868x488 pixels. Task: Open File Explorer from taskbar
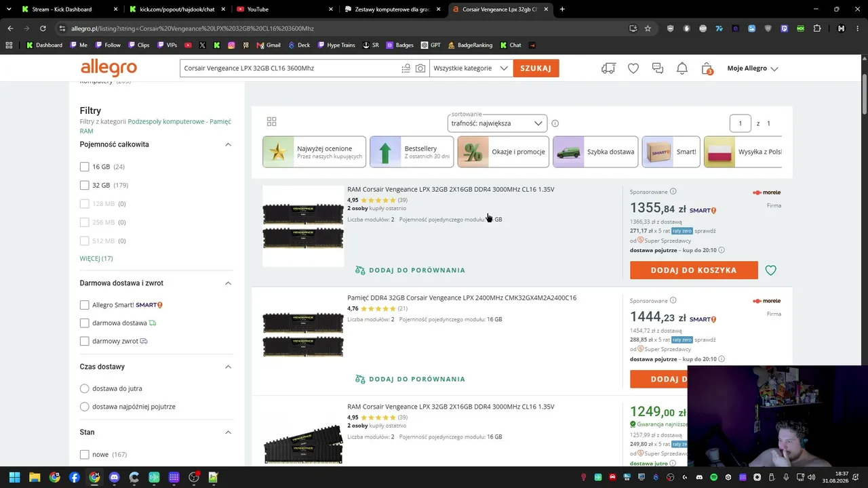[x=35, y=477]
